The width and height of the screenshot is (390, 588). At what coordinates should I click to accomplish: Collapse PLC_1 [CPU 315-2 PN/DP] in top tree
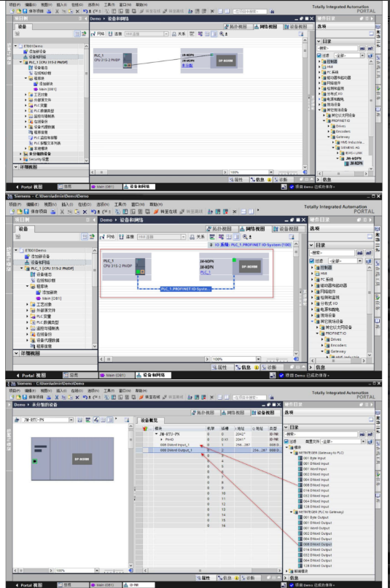coord(20,62)
